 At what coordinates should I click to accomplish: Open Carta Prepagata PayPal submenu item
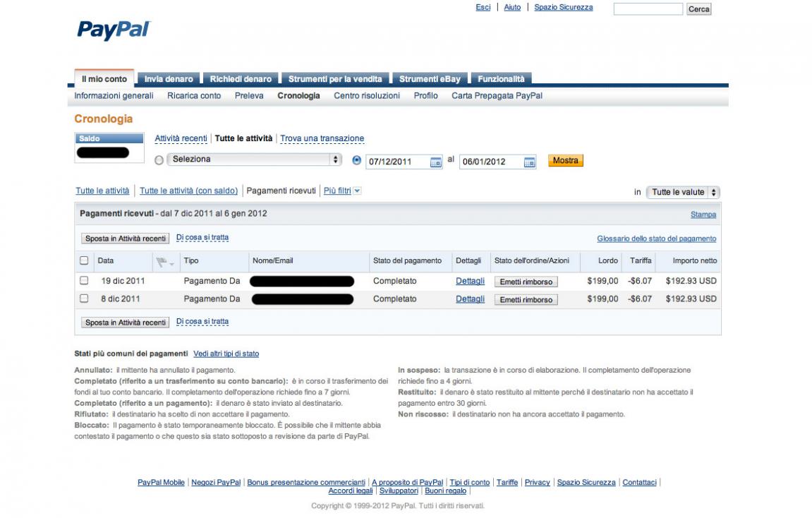click(497, 96)
